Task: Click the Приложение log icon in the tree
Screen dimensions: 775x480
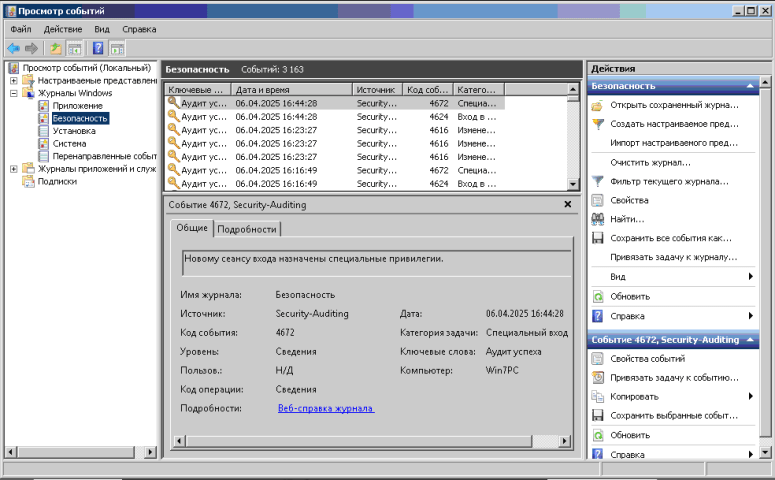Action: pyautogui.click(x=44, y=106)
